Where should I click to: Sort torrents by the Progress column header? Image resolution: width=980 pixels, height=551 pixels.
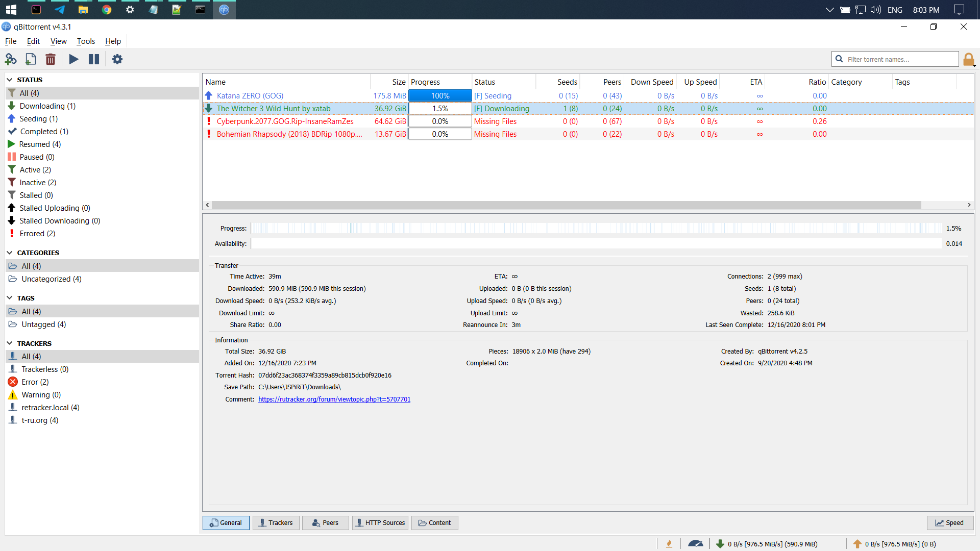pos(440,82)
